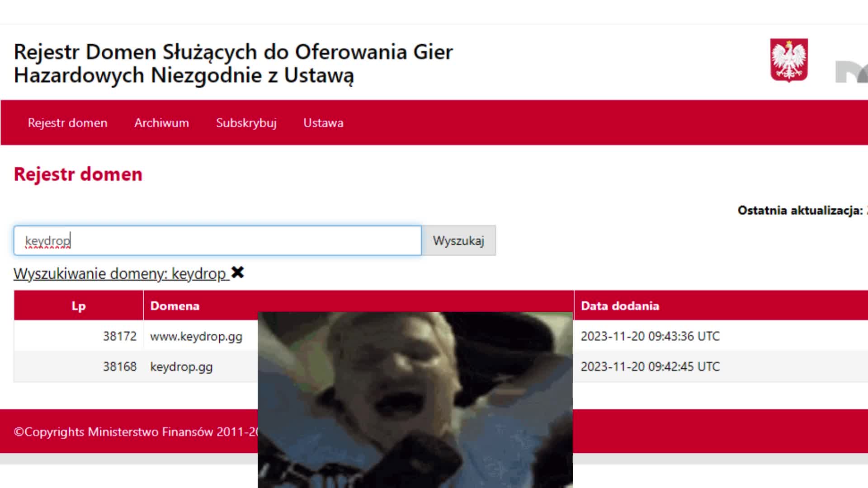The image size is (868, 488).
Task: Clear the keydrop search filter X icon
Action: click(237, 272)
